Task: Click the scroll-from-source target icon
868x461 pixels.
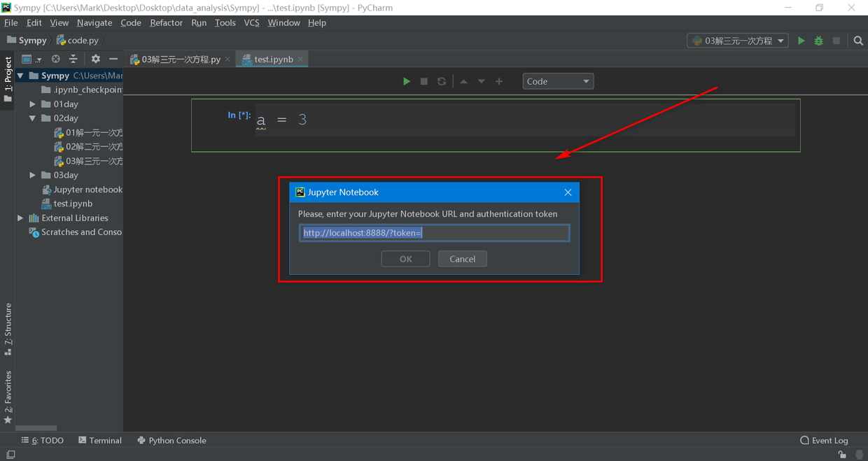Action: (56, 59)
